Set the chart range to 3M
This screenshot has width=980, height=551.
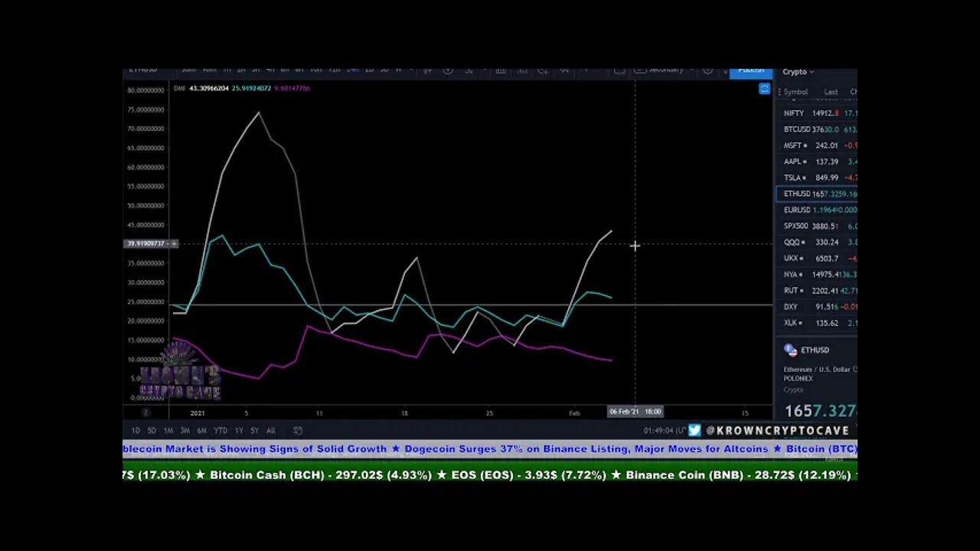pyautogui.click(x=185, y=431)
